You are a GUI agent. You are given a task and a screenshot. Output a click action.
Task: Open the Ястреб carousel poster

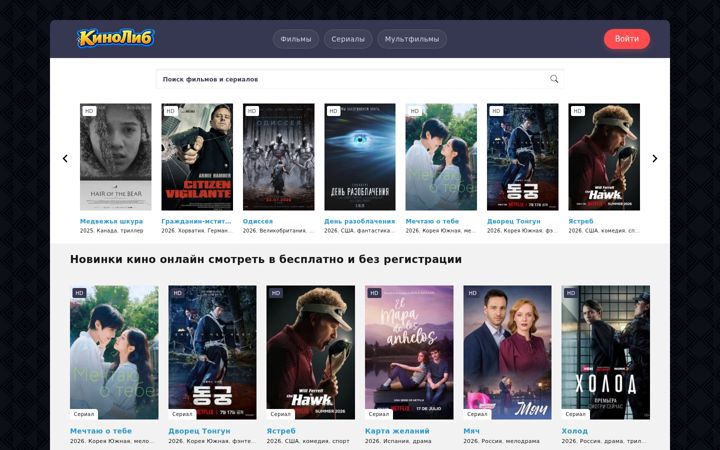coord(604,157)
